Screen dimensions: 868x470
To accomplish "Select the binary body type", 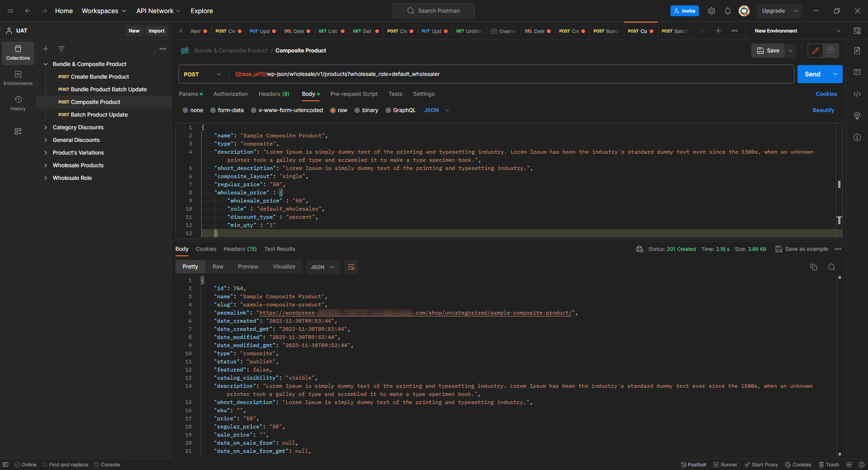I will coord(366,110).
